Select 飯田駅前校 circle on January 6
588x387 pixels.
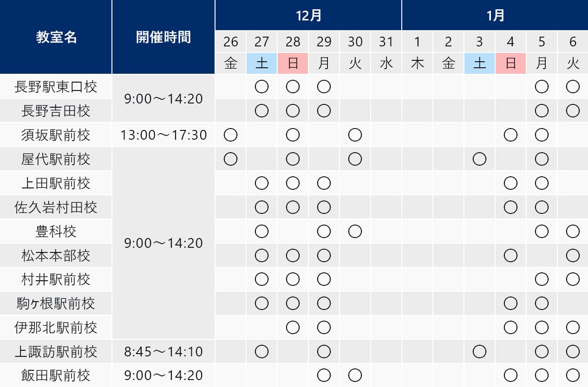pyautogui.click(x=573, y=375)
